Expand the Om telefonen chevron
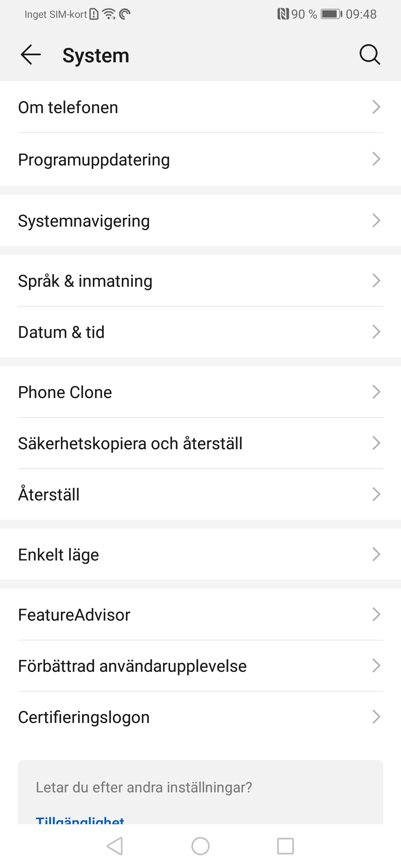This screenshot has width=401, height=868. 376,107
